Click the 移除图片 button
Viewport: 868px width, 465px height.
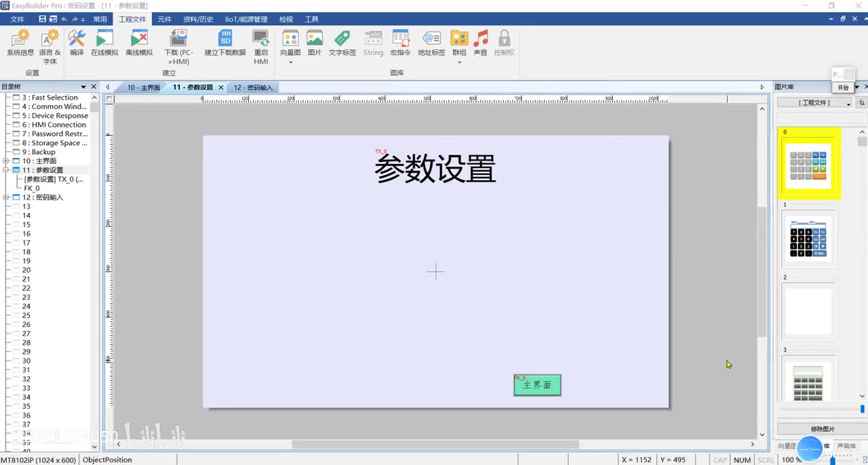(823, 429)
